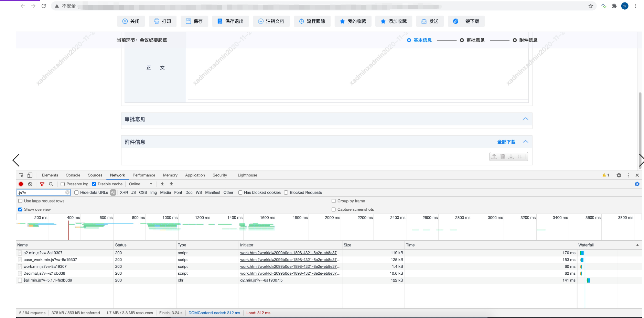This screenshot has height=318, width=644.
Task: Check Has blocked cookies
Action: 240,193
